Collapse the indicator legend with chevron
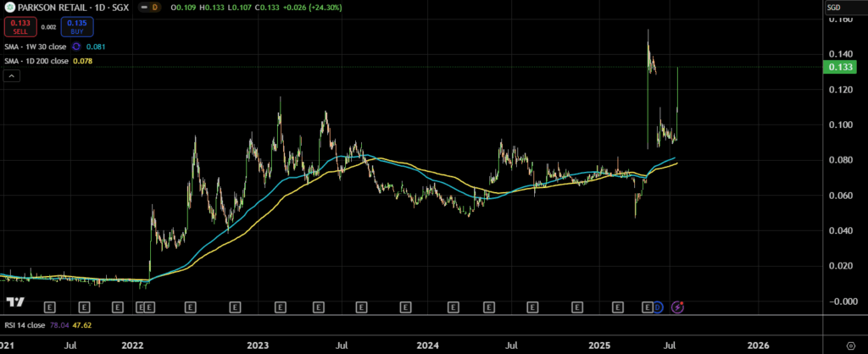The height and width of the screenshot is (354, 868). pos(12,76)
